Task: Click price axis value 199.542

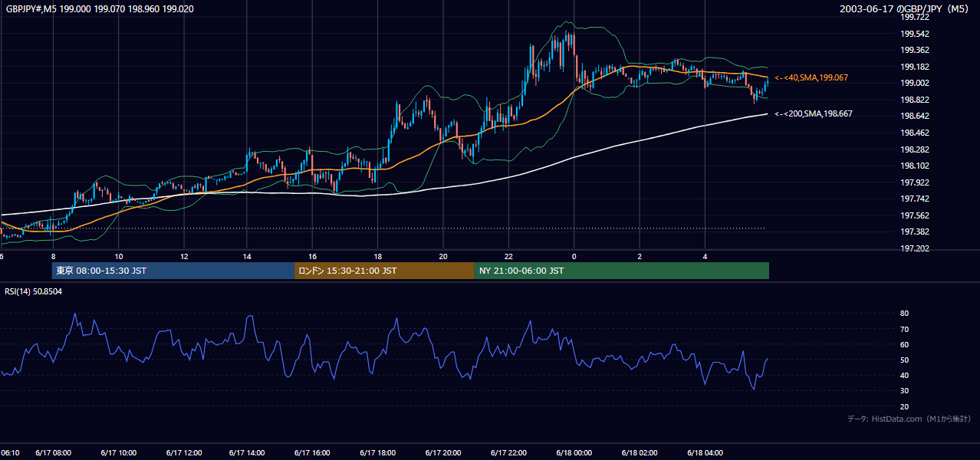Action: tap(915, 34)
